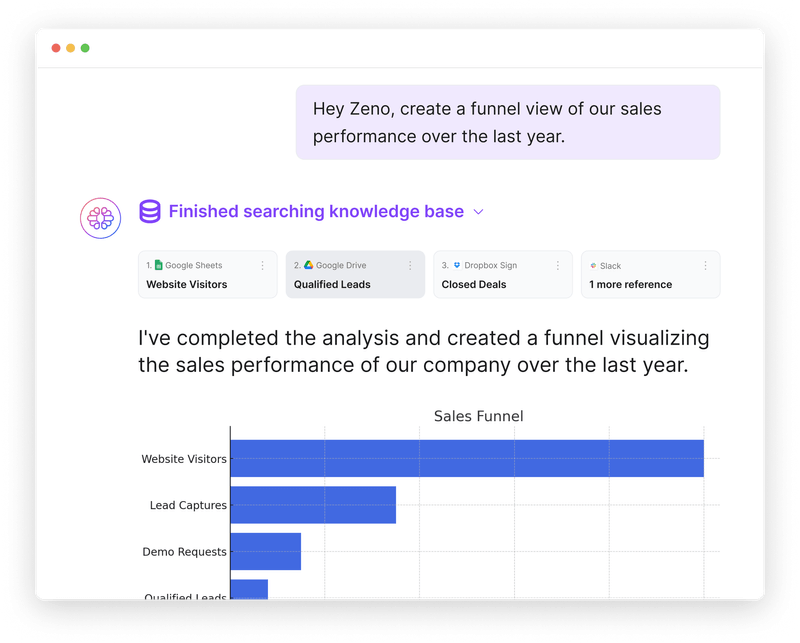Click the Sales Funnel chart title
This screenshot has height=643, width=800.
(478, 416)
